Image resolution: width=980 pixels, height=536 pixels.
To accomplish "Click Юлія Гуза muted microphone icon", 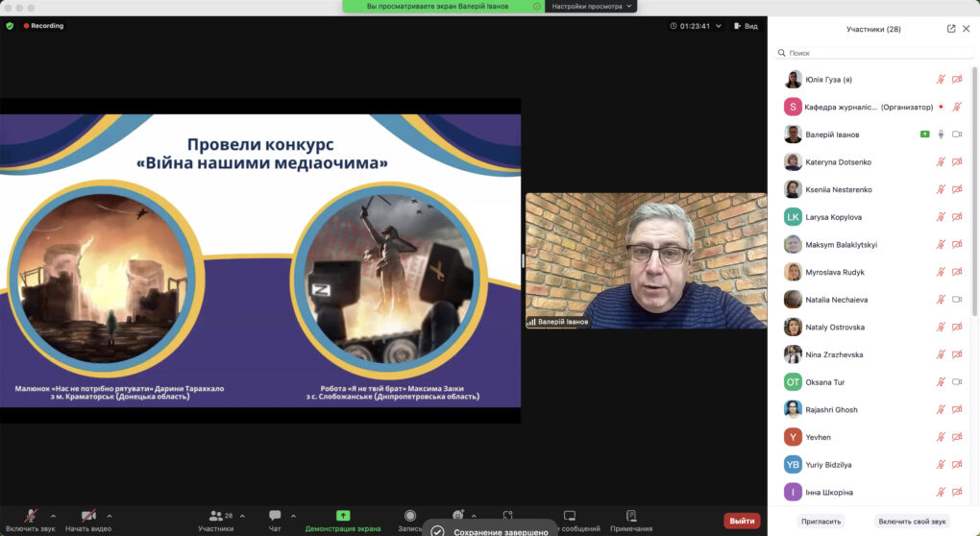I will click(941, 80).
